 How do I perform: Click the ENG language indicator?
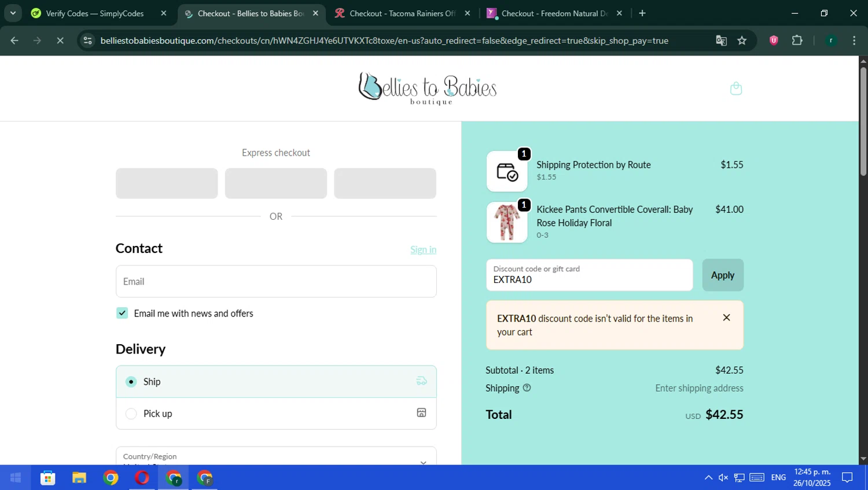click(778, 477)
